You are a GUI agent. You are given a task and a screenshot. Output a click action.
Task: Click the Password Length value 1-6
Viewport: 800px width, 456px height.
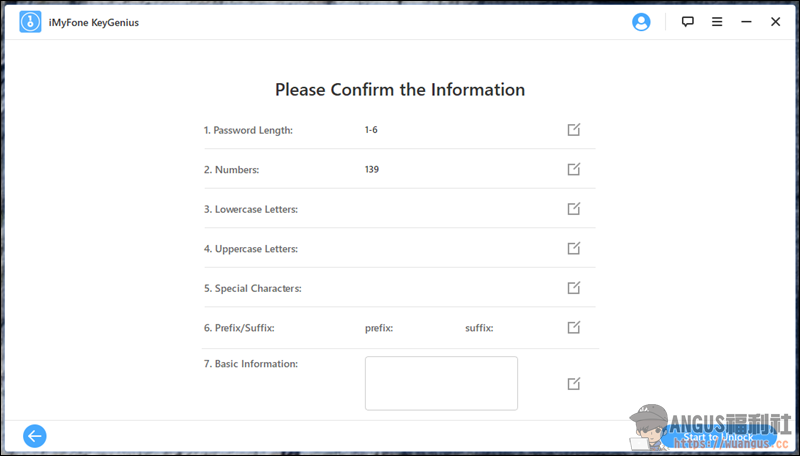pyautogui.click(x=371, y=130)
